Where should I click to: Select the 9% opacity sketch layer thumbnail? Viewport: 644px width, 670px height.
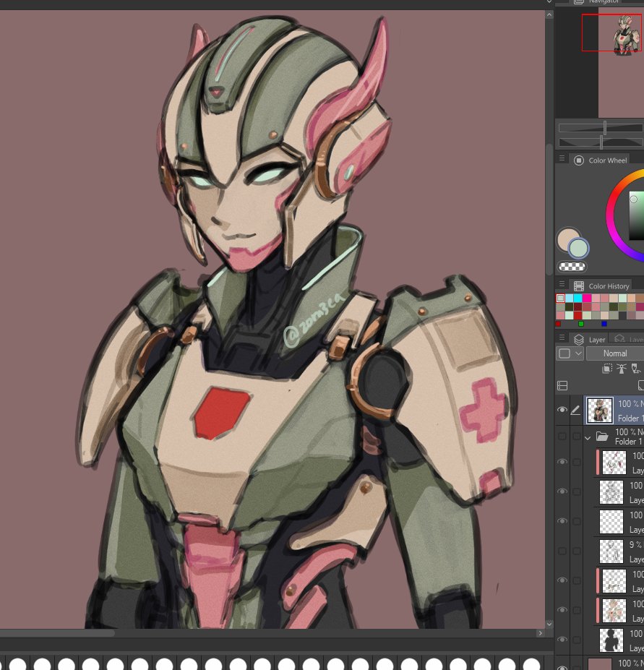point(611,551)
